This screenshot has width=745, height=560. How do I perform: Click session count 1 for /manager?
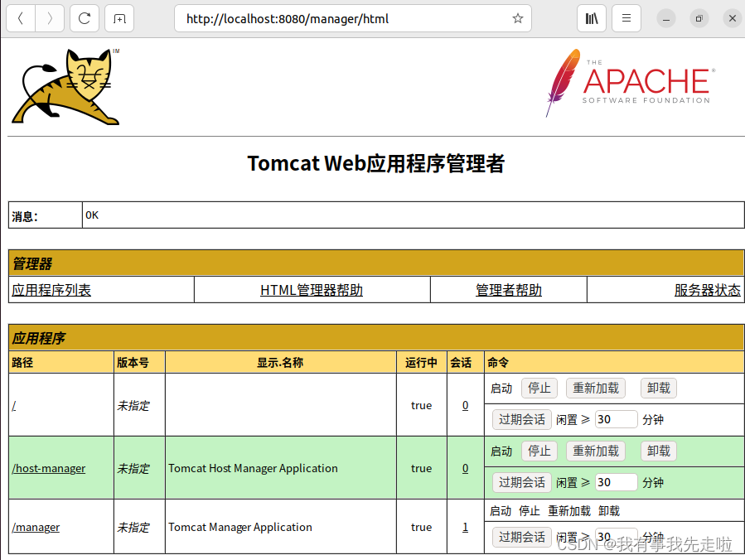coord(465,527)
